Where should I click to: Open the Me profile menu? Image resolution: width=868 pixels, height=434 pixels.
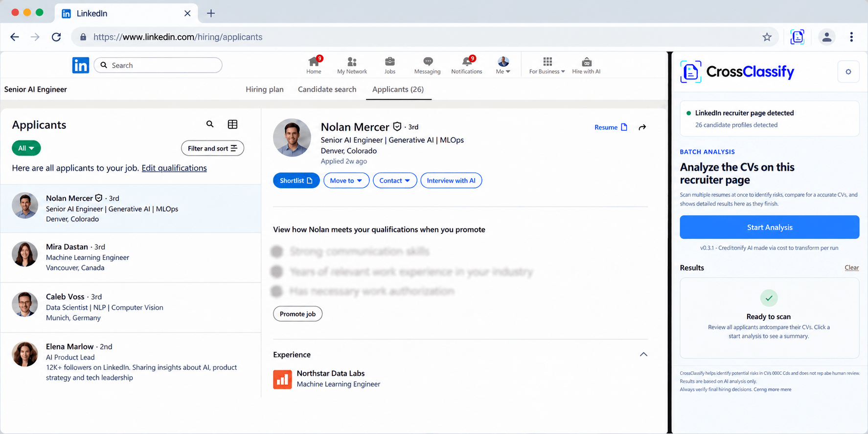click(x=503, y=65)
